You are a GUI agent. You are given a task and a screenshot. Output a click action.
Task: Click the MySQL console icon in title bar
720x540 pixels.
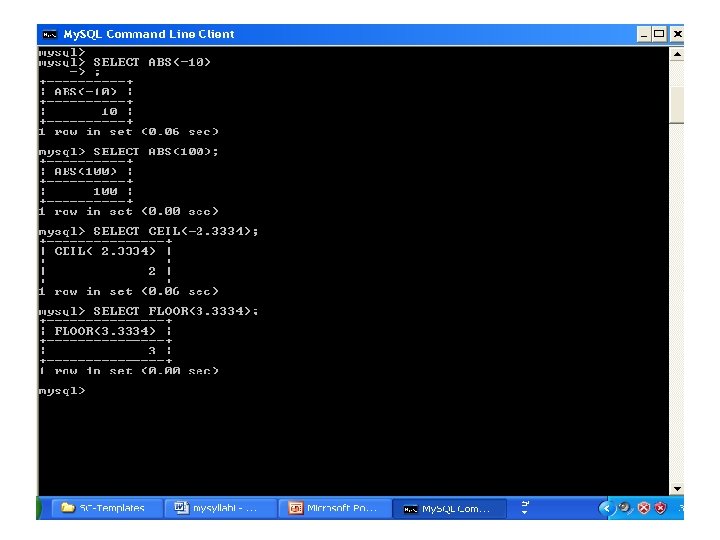50,34
